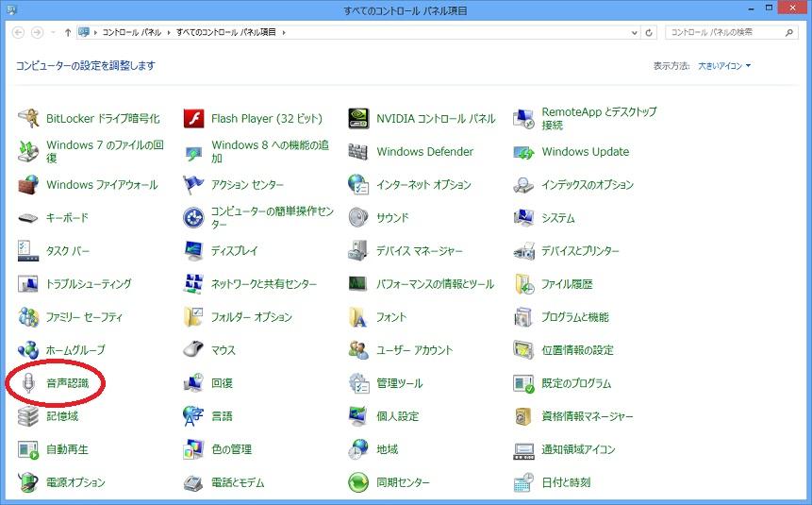Image resolution: width=812 pixels, height=505 pixels.
Task: Expand the chevron after すべてのコントロール パネル項目
Action: (284, 32)
